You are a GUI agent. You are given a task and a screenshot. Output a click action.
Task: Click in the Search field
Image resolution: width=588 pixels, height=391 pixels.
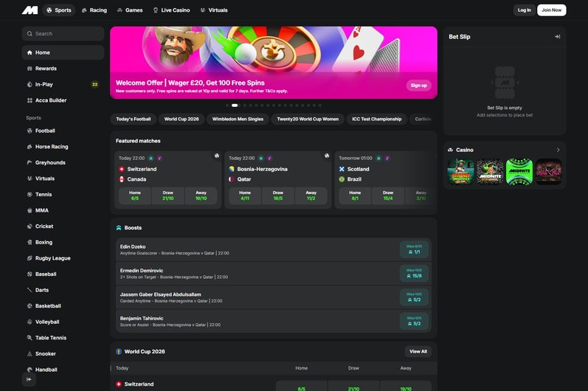pos(63,34)
